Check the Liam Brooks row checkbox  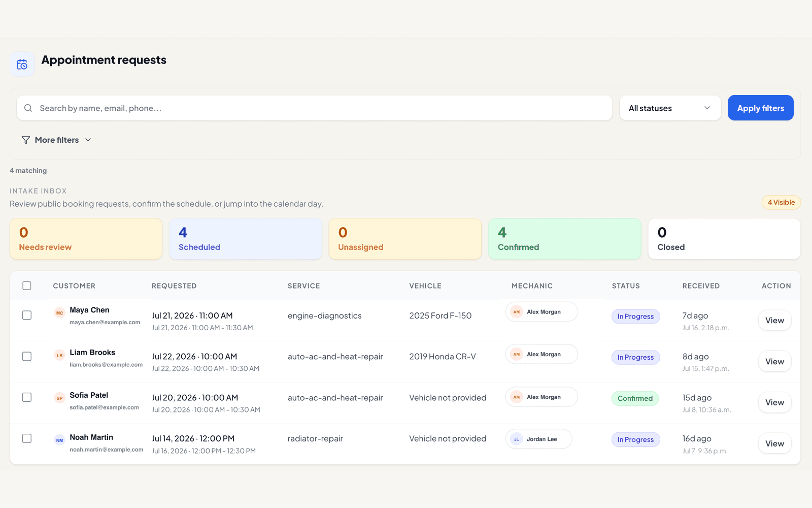27,356
